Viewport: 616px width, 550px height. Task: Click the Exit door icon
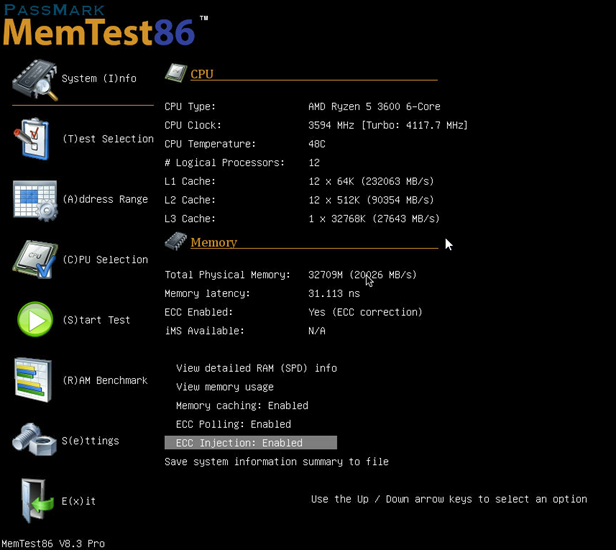[37, 501]
